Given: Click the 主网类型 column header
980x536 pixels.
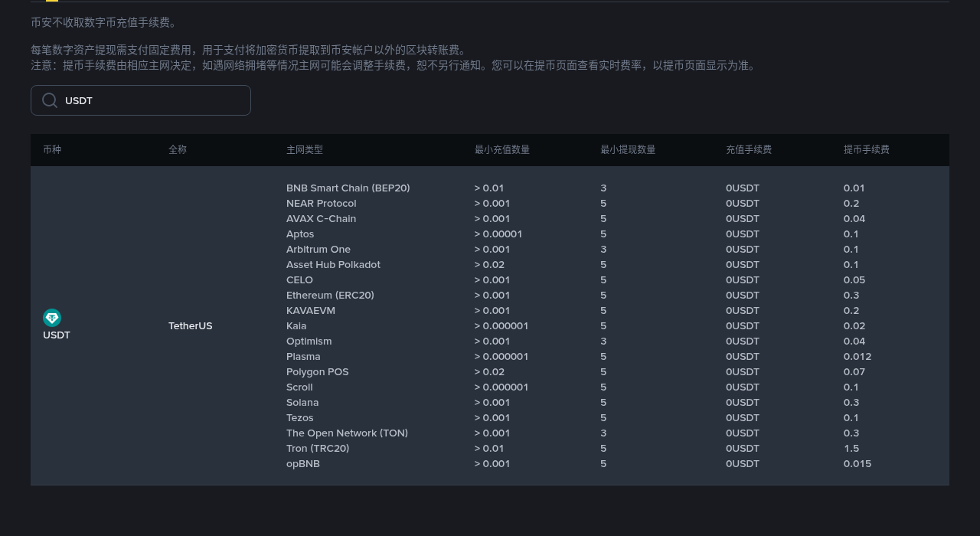Looking at the screenshot, I should tap(305, 150).
